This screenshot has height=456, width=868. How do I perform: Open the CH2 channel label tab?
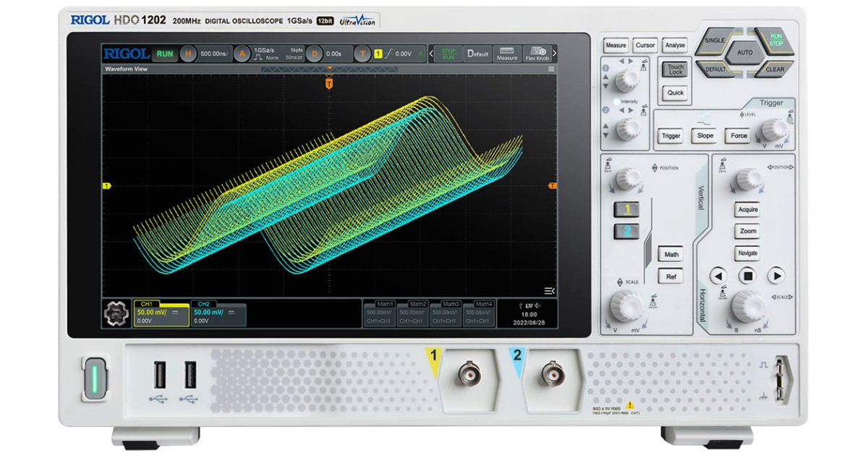[204, 304]
